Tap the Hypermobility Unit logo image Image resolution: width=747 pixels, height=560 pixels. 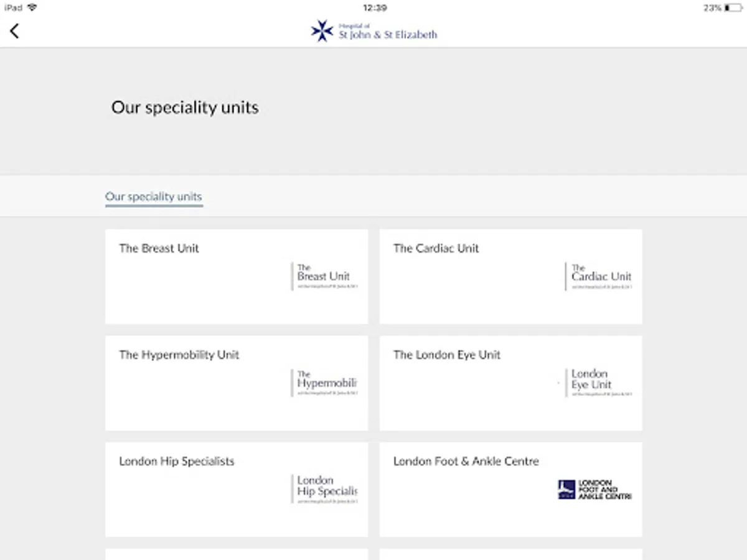click(x=324, y=383)
